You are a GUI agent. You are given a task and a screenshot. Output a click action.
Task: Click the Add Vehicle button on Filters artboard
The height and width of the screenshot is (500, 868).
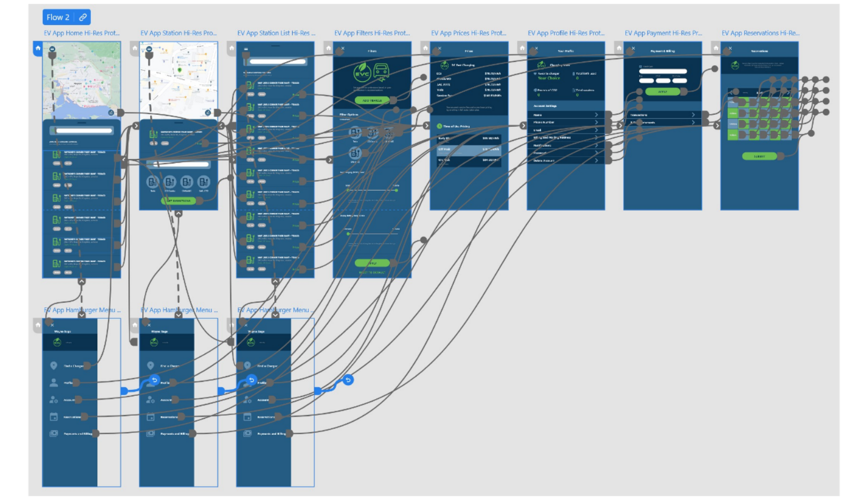[x=372, y=100]
